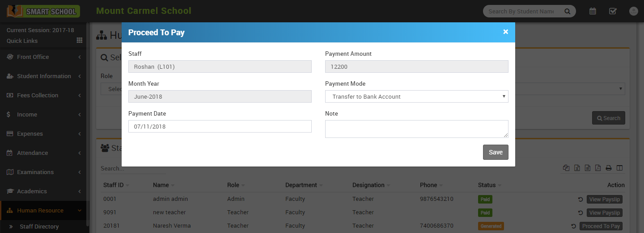
Task: Export staff list as PDF
Action: 597,168
